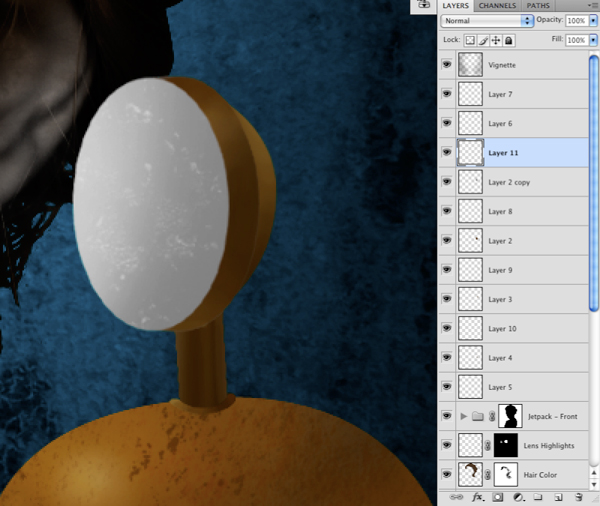This screenshot has width=600, height=506.
Task: Hide Layer 5 visibility eye
Action: [x=447, y=387]
